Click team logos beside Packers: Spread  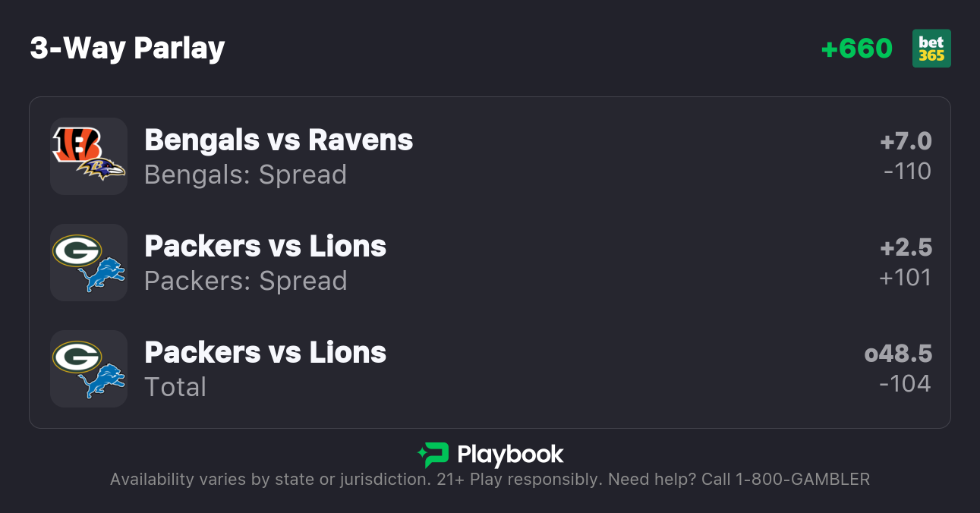89,262
